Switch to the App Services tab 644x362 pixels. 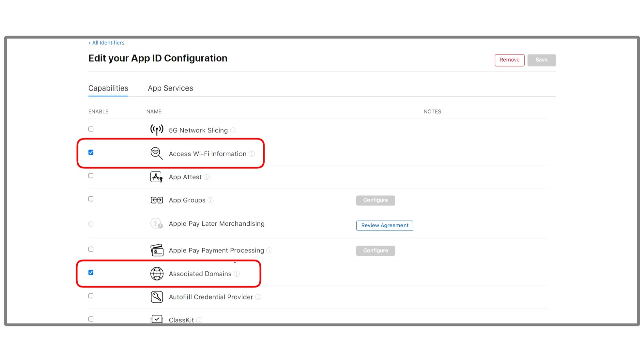point(170,88)
